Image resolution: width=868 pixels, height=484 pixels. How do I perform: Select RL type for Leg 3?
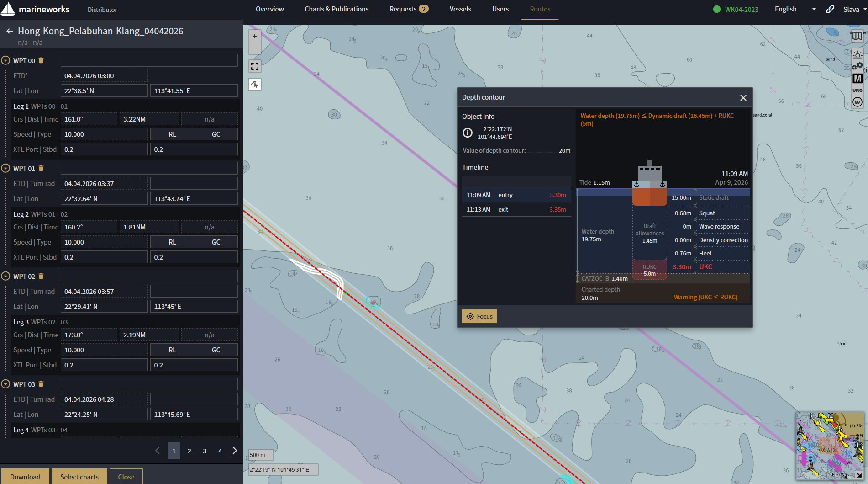click(x=172, y=350)
